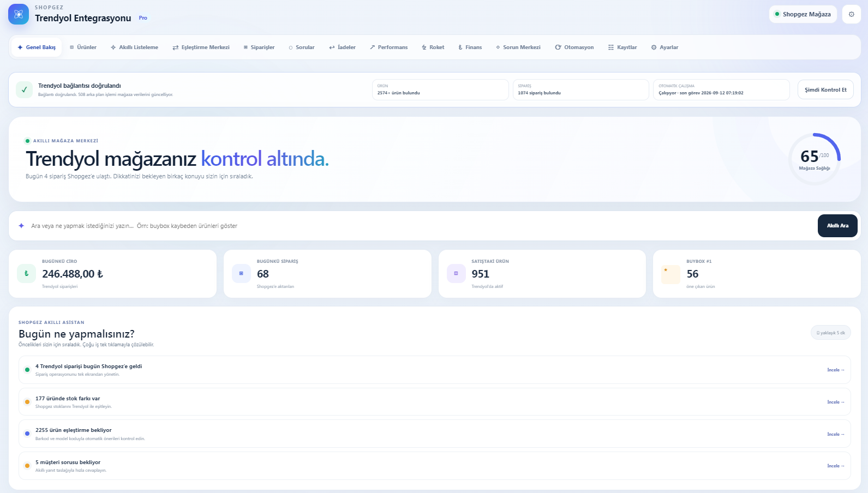Viewport: 868px width, 493px height.
Task: Click the Otomatik Çalışma status box
Action: (721, 90)
